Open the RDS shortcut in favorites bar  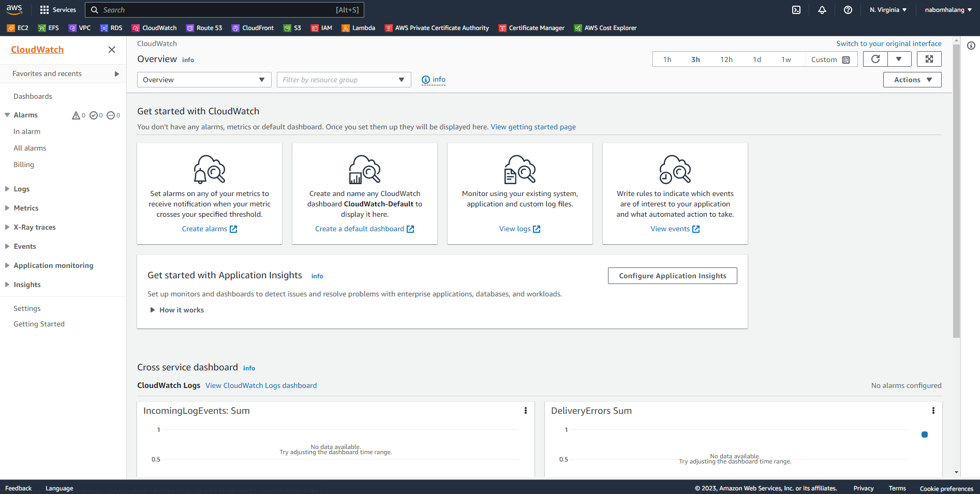pyautogui.click(x=111, y=28)
